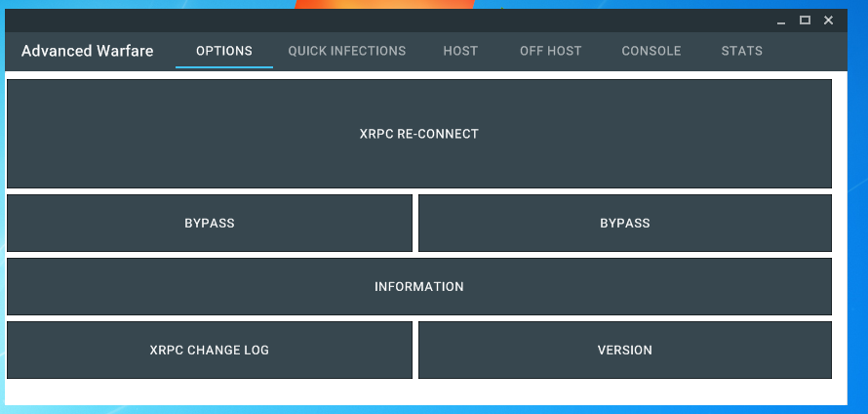
Task: View the STATS tab
Action: click(x=742, y=51)
